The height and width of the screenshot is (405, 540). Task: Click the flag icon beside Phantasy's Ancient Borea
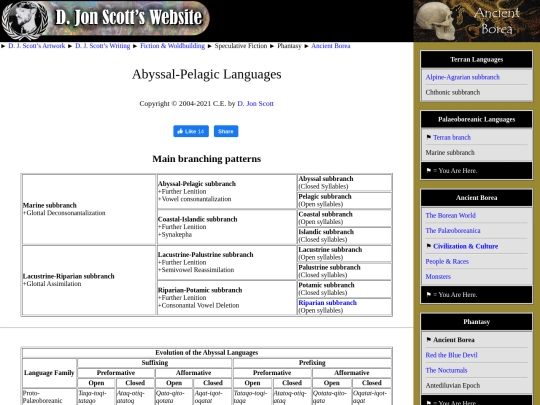click(x=429, y=340)
